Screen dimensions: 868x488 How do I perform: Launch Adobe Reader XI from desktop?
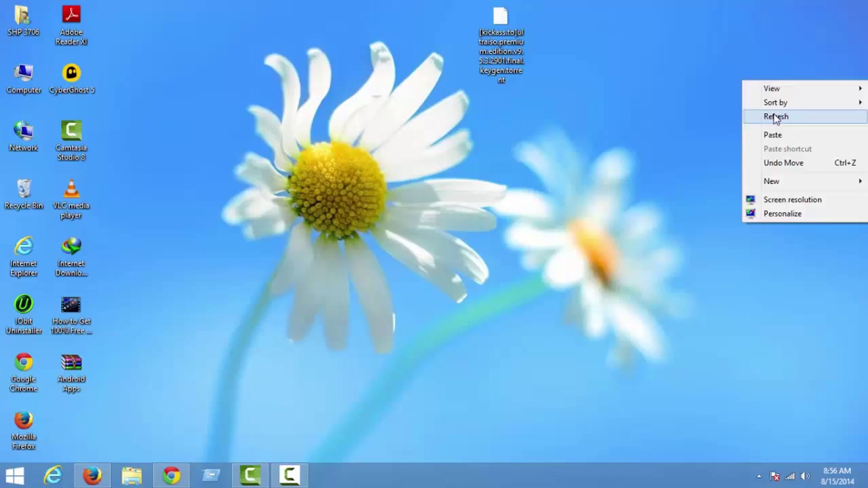click(71, 25)
